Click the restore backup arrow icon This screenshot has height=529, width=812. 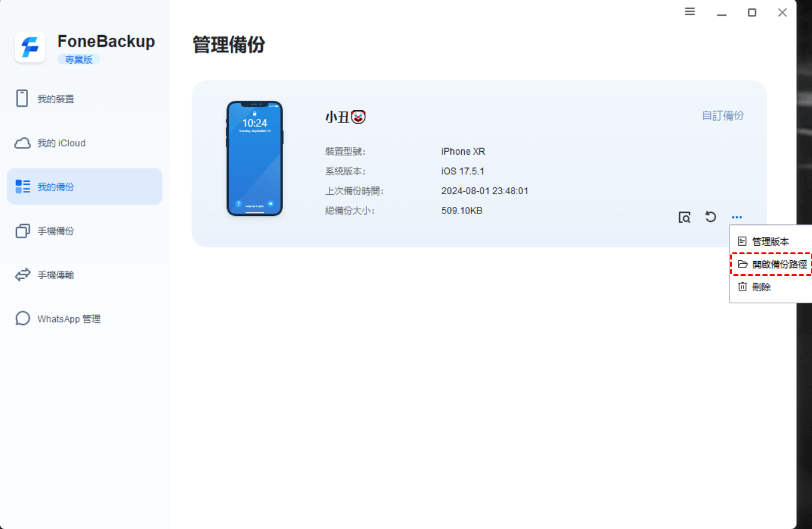coord(711,217)
